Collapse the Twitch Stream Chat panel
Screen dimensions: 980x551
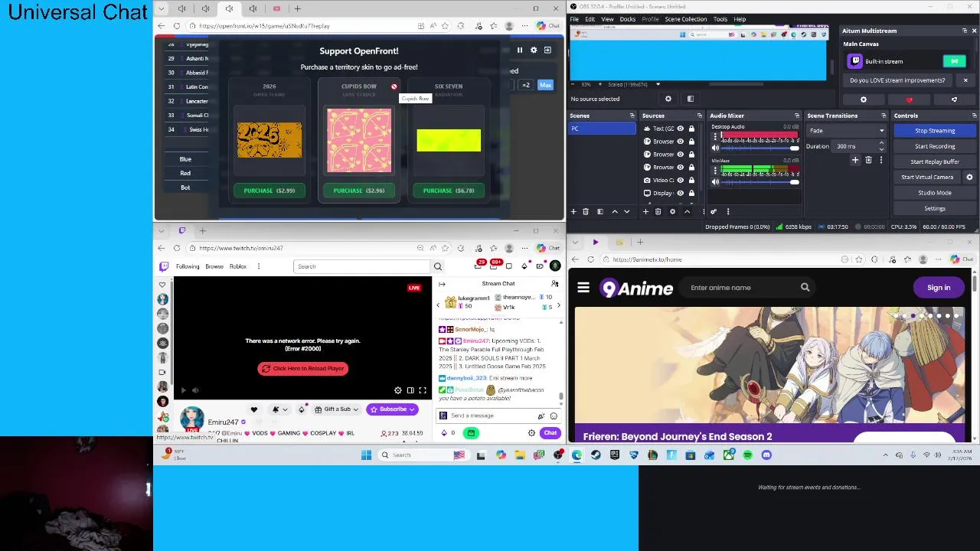pos(442,284)
